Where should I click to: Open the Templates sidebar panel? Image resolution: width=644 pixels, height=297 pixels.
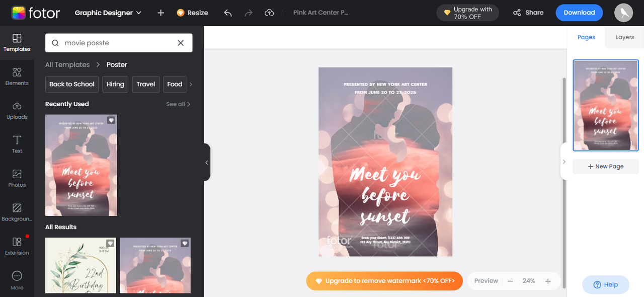pos(17,43)
